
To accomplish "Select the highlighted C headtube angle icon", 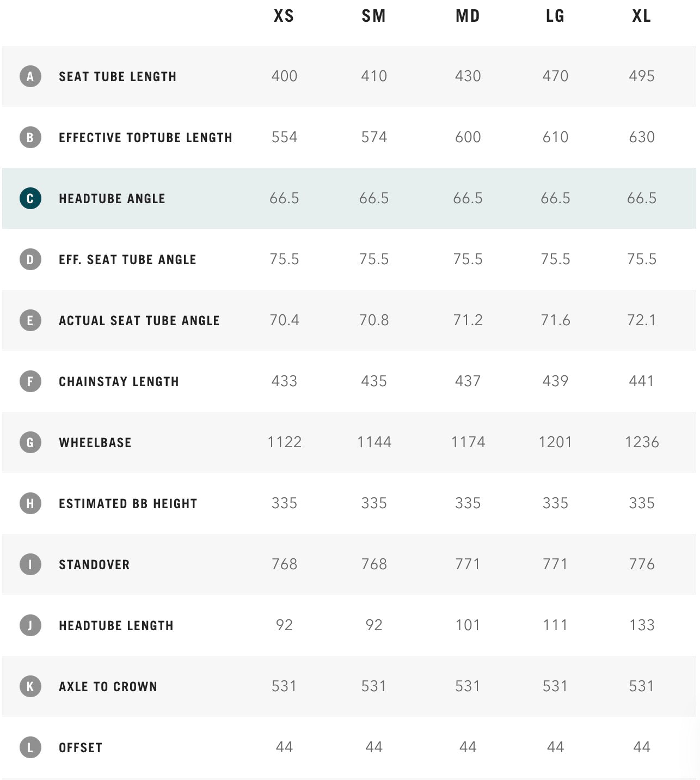I will coord(30,198).
